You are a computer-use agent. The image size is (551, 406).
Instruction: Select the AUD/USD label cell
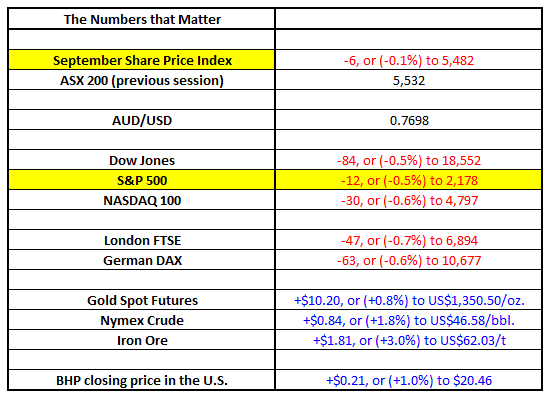tap(142, 120)
